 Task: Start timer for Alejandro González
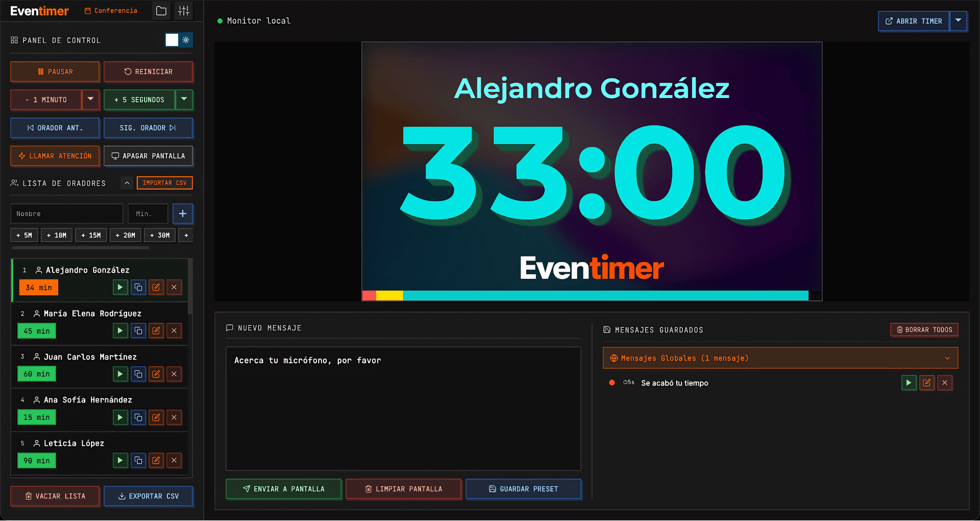(120, 287)
